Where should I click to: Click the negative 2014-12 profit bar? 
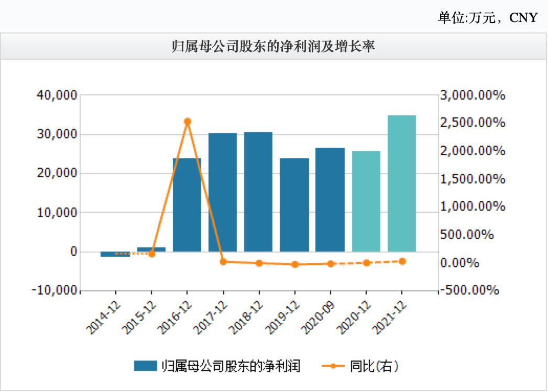[x=115, y=254]
